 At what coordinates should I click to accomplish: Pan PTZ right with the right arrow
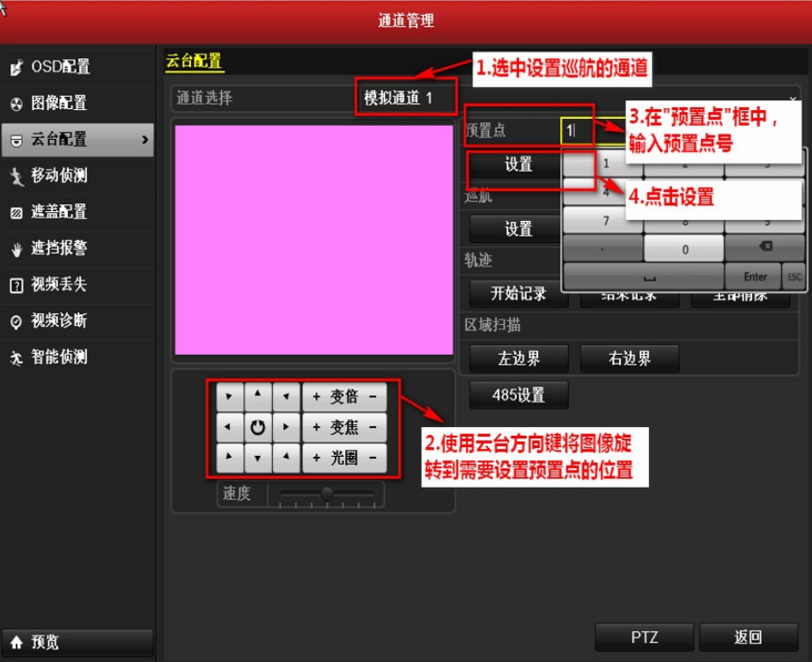point(286,427)
